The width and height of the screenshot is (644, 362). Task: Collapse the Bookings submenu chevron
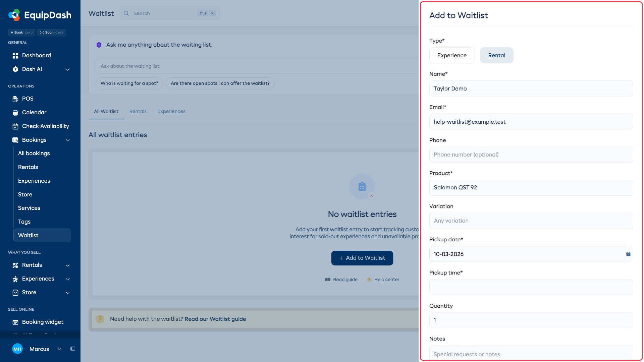point(68,140)
